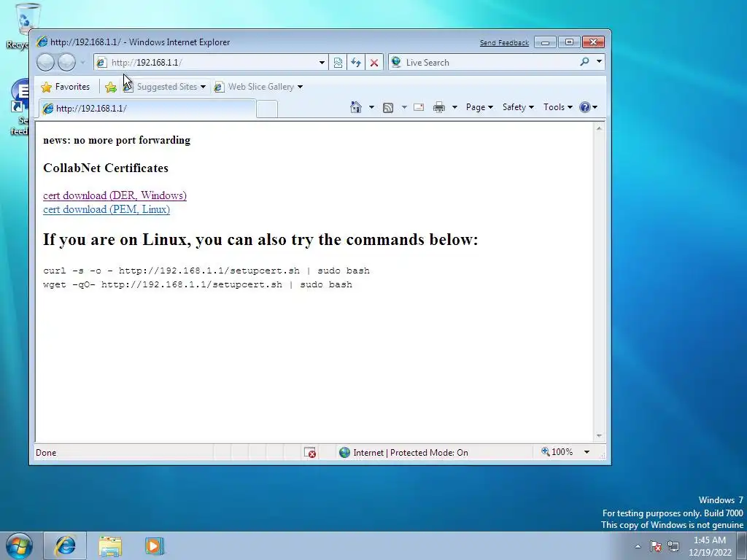
Task: Click the Help question mark icon
Action: coord(585,107)
